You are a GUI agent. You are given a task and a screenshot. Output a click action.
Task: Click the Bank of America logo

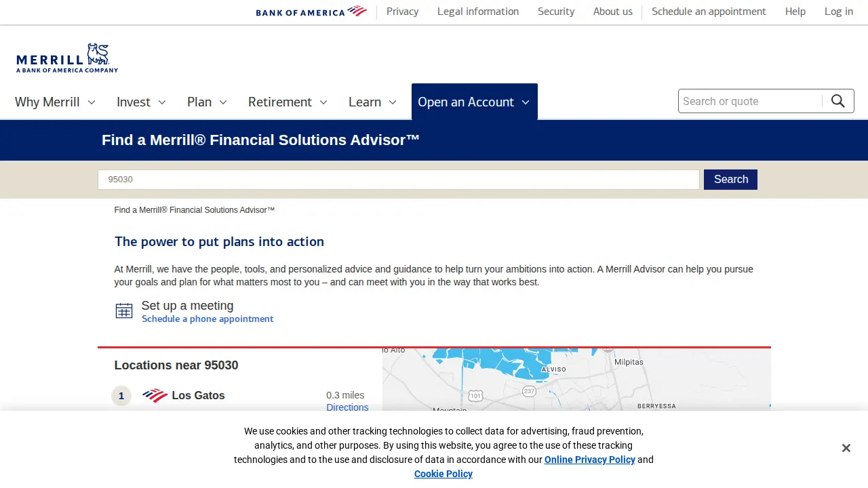[x=311, y=12]
